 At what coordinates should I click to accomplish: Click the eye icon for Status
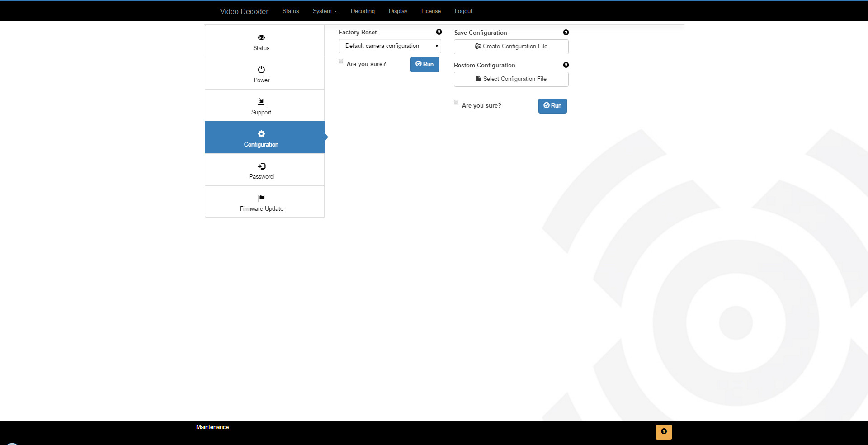(261, 38)
